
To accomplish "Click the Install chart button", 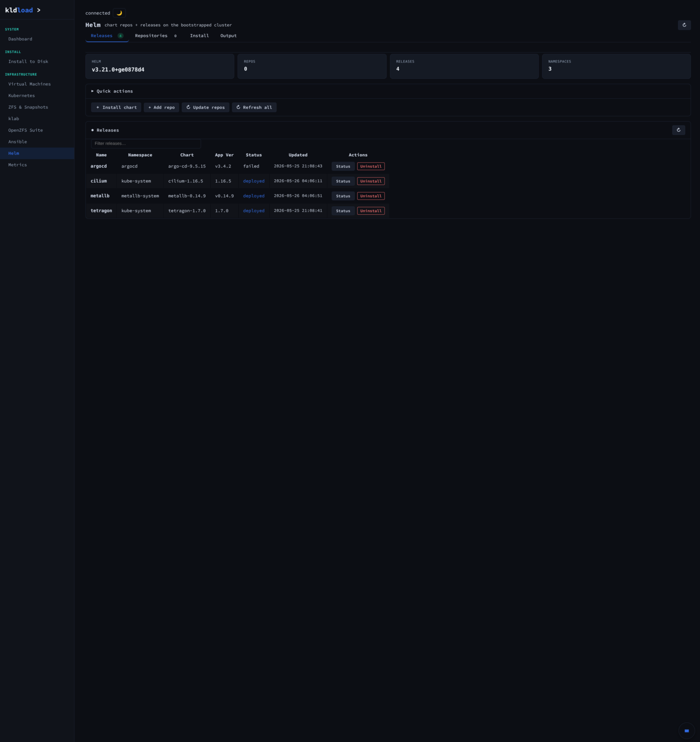I will [x=116, y=108].
